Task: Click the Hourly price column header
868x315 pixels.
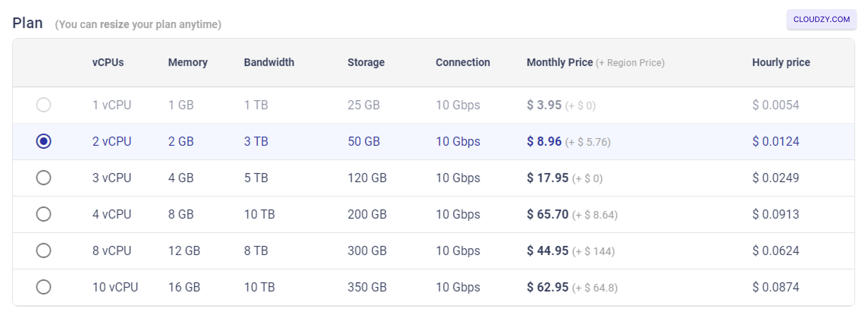Action: click(x=781, y=62)
